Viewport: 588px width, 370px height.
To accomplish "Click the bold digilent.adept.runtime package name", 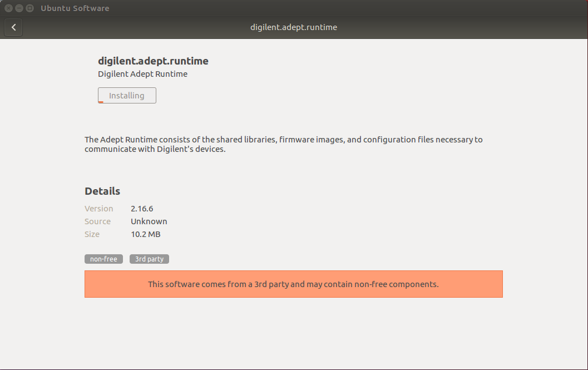I will click(153, 61).
